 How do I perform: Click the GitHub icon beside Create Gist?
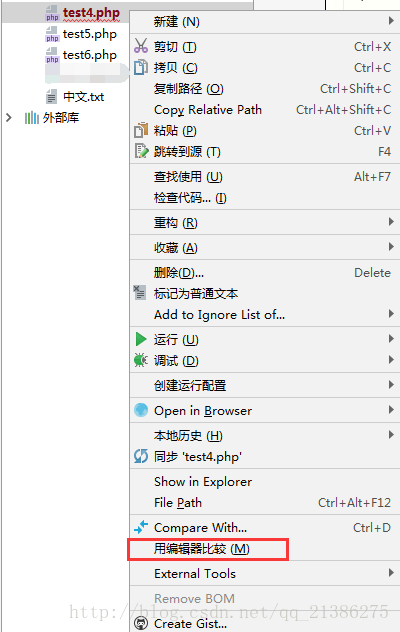coord(141,624)
